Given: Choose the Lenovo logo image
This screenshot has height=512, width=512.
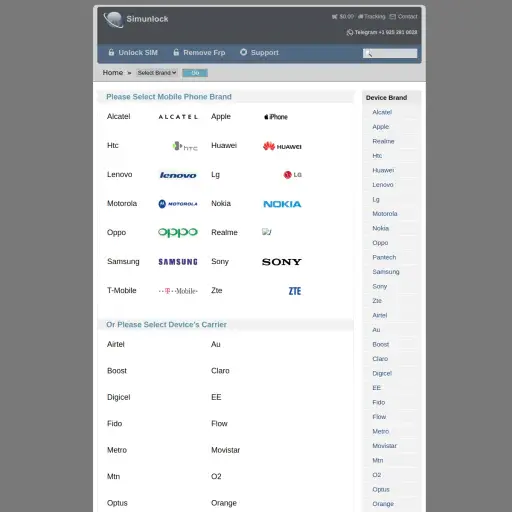Looking at the screenshot, I should (x=178, y=175).
